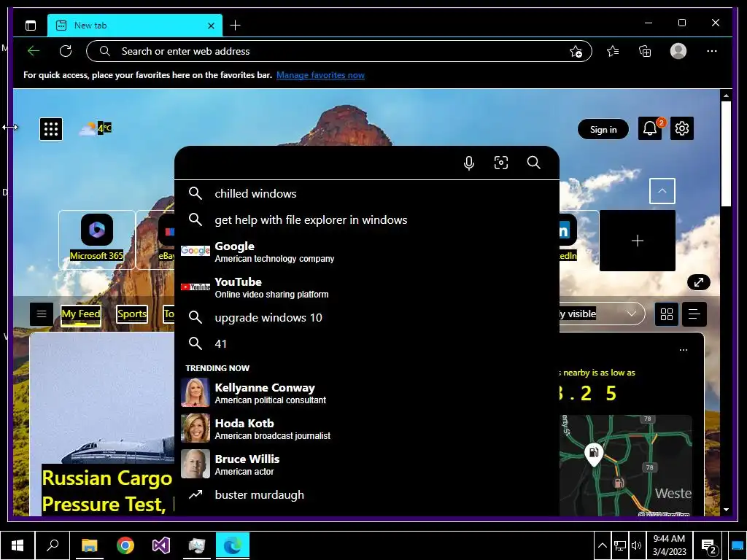Image resolution: width=747 pixels, height=560 pixels.
Task: Add this page to favorites star icon
Action: pyautogui.click(x=576, y=52)
